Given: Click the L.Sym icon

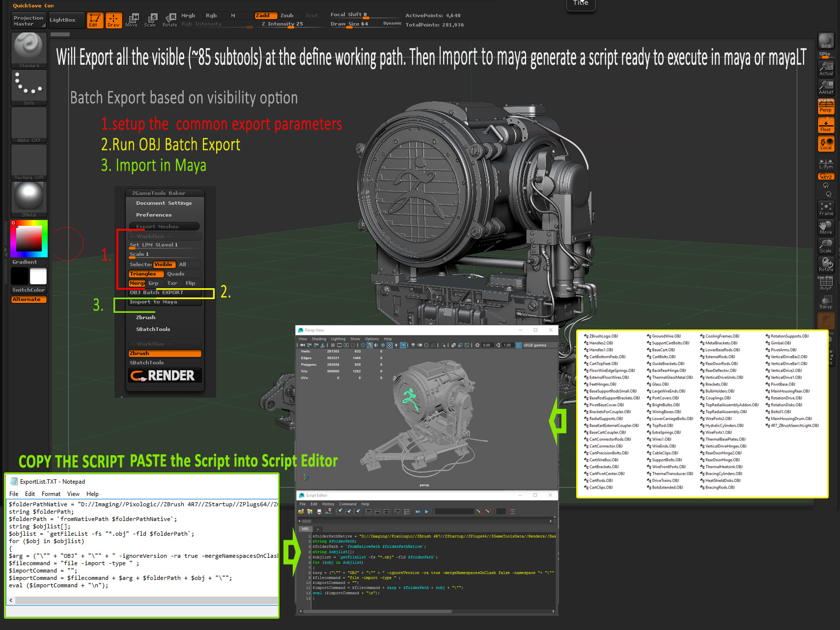Looking at the screenshot, I should (826, 164).
